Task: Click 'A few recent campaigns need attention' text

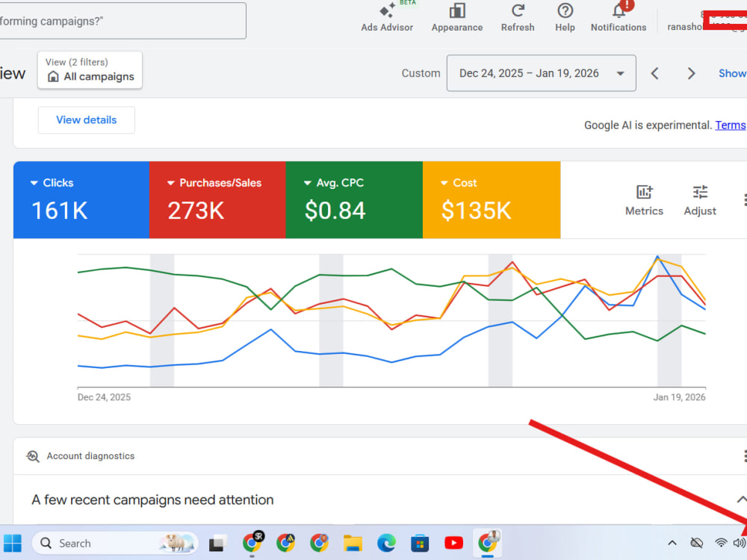Action: click(152, 500)
